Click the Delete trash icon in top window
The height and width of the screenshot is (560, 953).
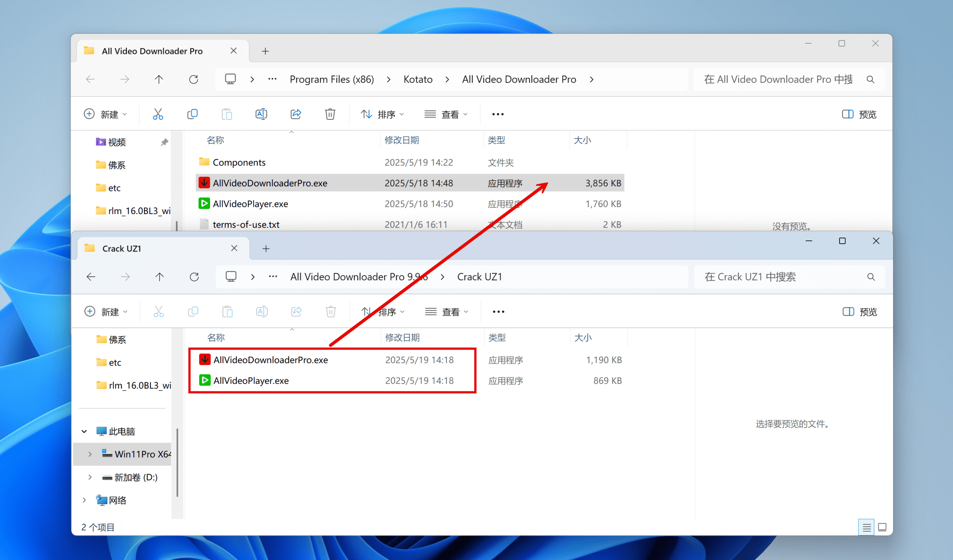pyautogui.click(x=330, y=114)
